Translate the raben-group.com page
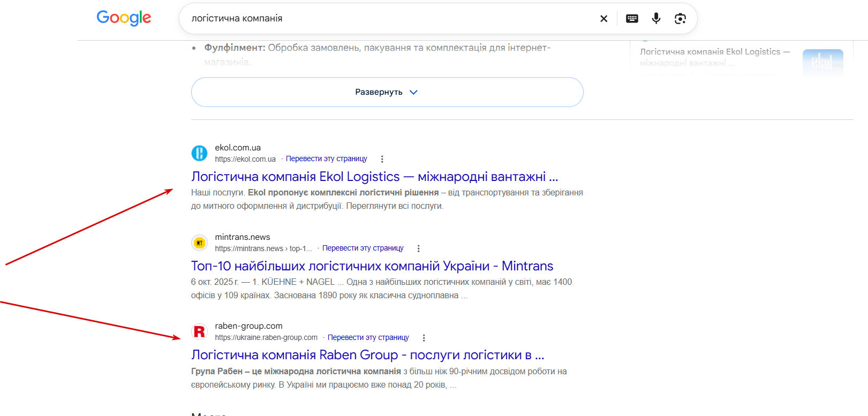The width and height of the screenshot is (868, 416). (368, 338)
